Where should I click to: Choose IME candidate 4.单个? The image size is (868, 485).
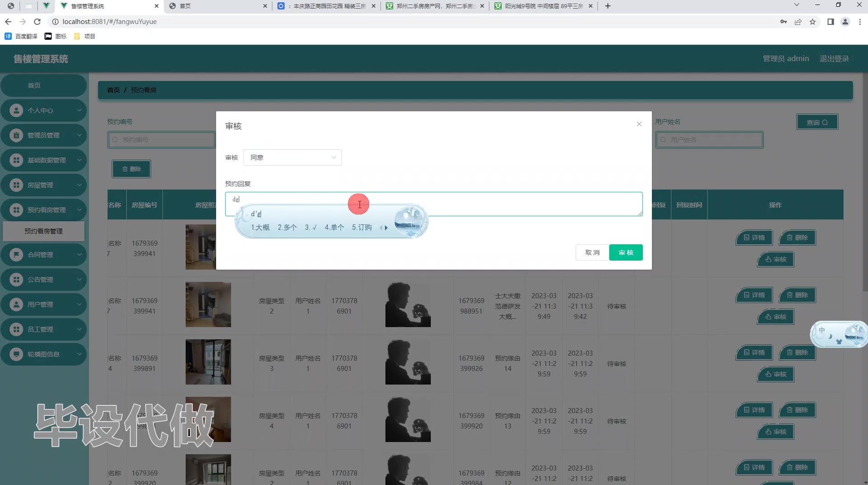335,228
